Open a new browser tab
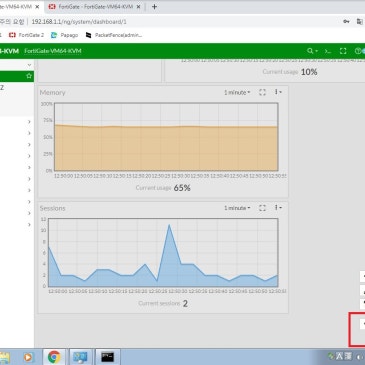The image size is (365, 365). [154, 7]
